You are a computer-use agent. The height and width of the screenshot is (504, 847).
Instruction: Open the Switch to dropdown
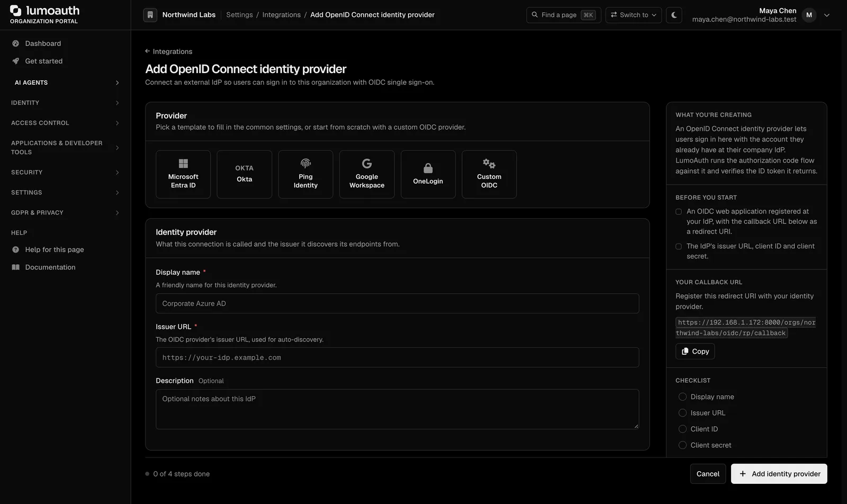coord(633,15)
